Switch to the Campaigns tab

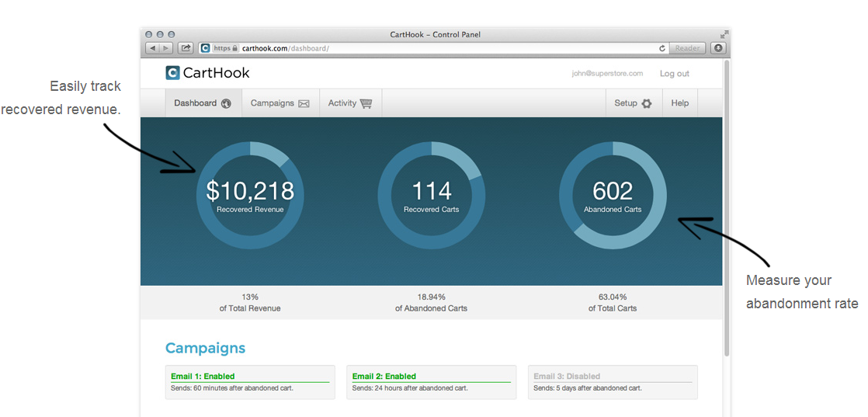[x=280, y=103]
